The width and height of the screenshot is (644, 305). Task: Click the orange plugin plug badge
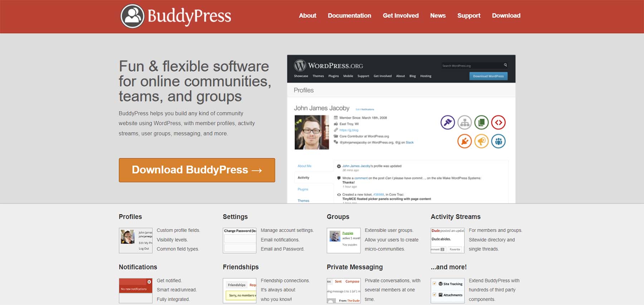click(464, 141)
